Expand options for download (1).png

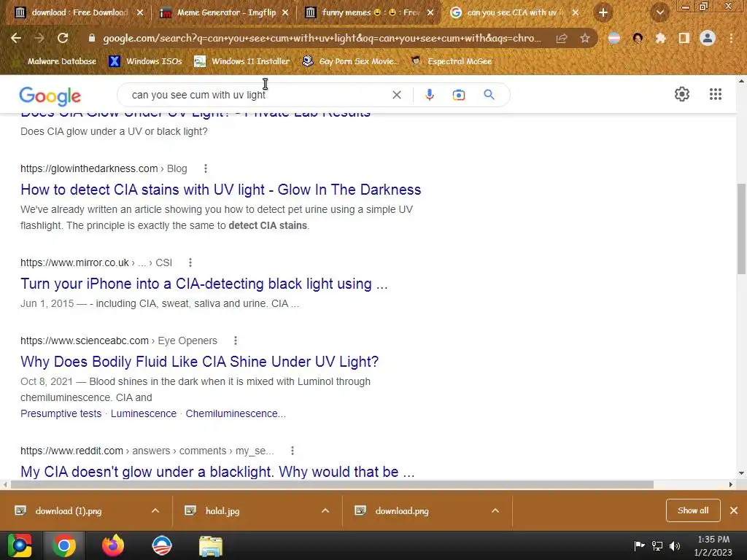155,510
